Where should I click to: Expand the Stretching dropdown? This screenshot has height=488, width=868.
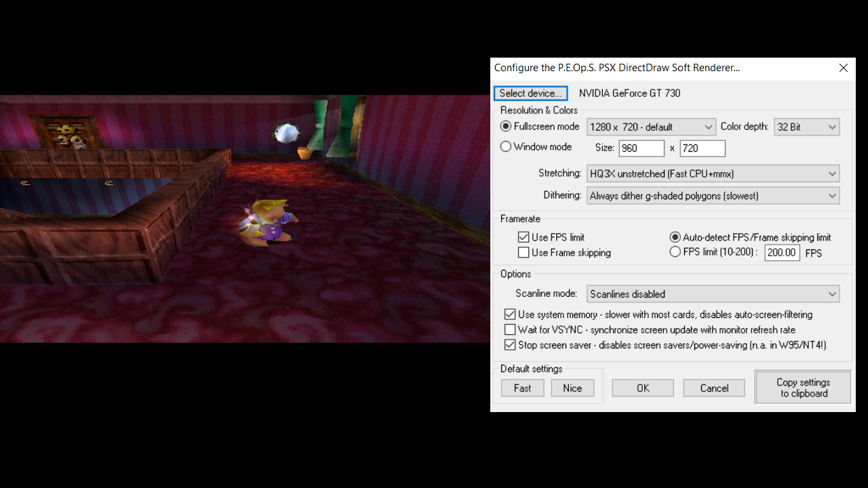[713, 174]
